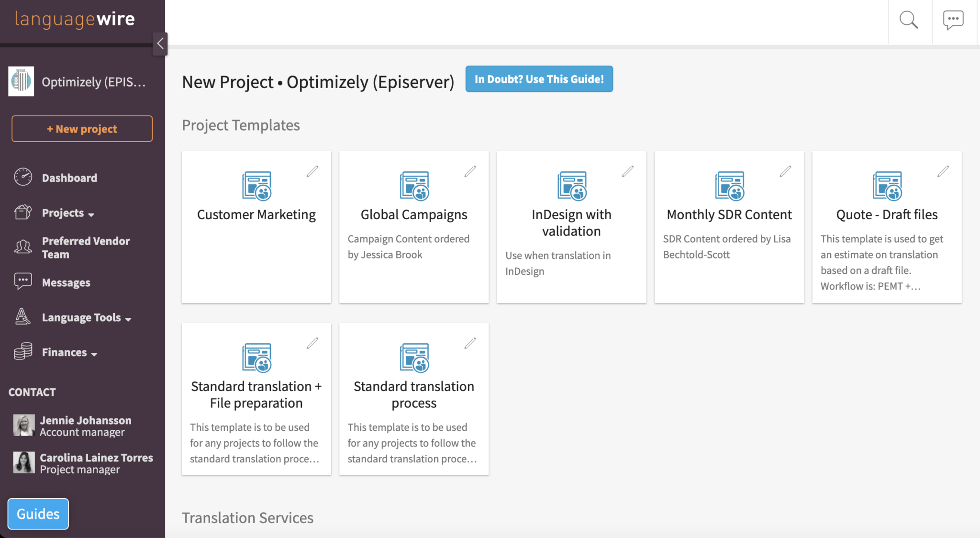Select Standard translation process template title
The height and width of the screenshot is (538, 980).
click(x=414, y=394)
